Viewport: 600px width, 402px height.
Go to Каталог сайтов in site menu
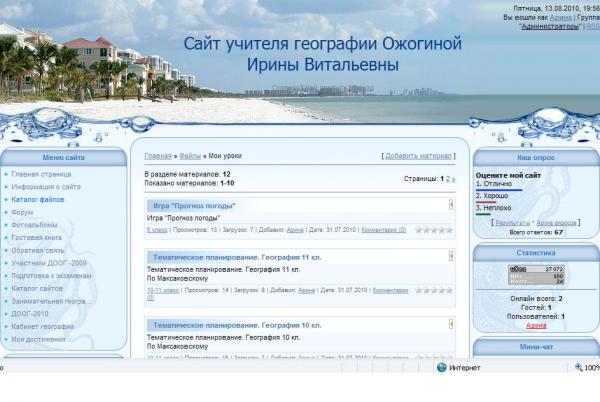(37, 288)
